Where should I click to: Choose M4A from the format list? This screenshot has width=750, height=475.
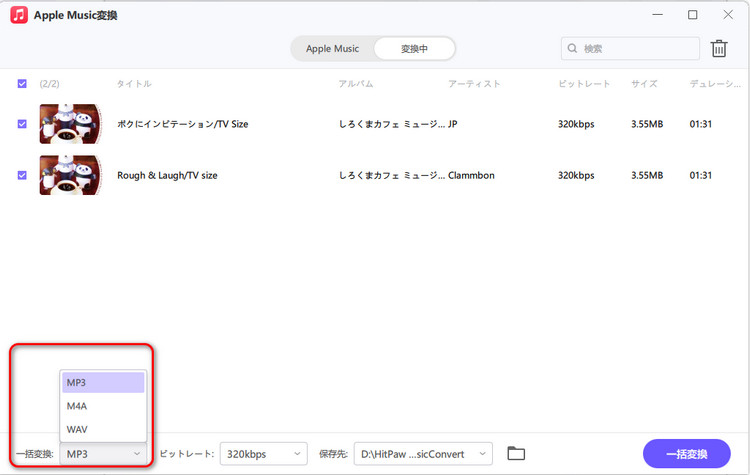(x=103, y=406)
